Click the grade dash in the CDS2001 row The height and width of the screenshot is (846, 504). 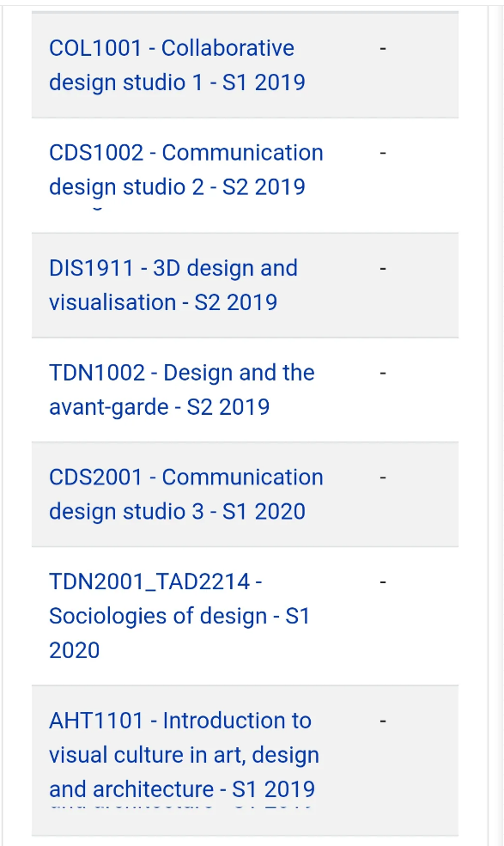point(383,478)
